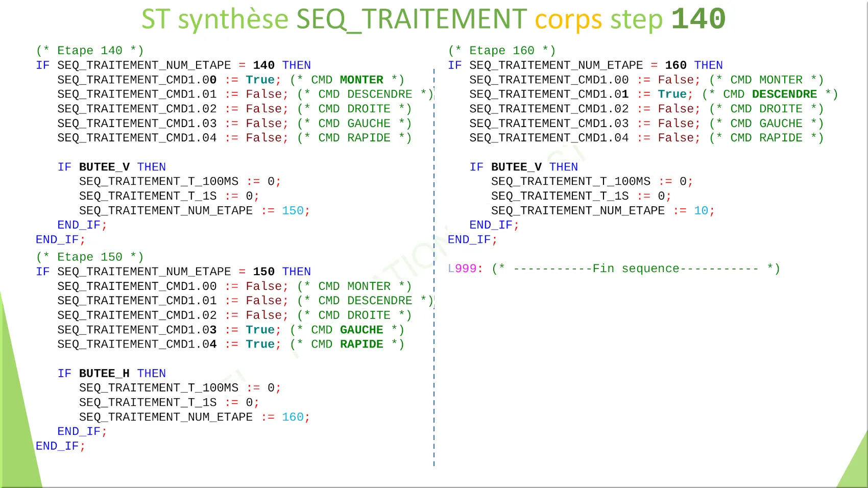The height and width of the screenshot is (488, 868).
Task: Click "CMD GAUCHE" comment in Etape 140 block
Action: 354,123
